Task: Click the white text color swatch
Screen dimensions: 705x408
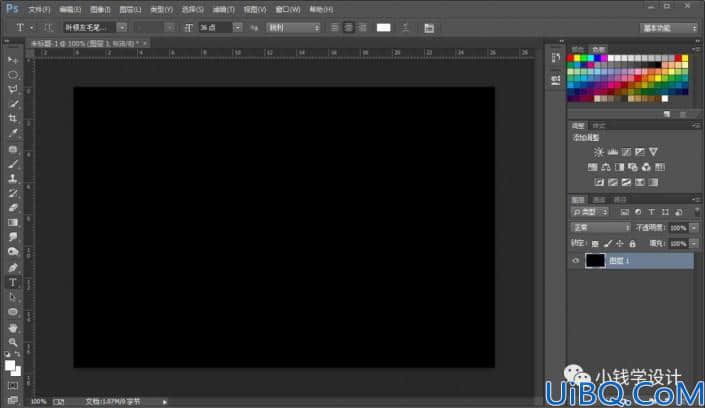Action: [x=383, y=28]
